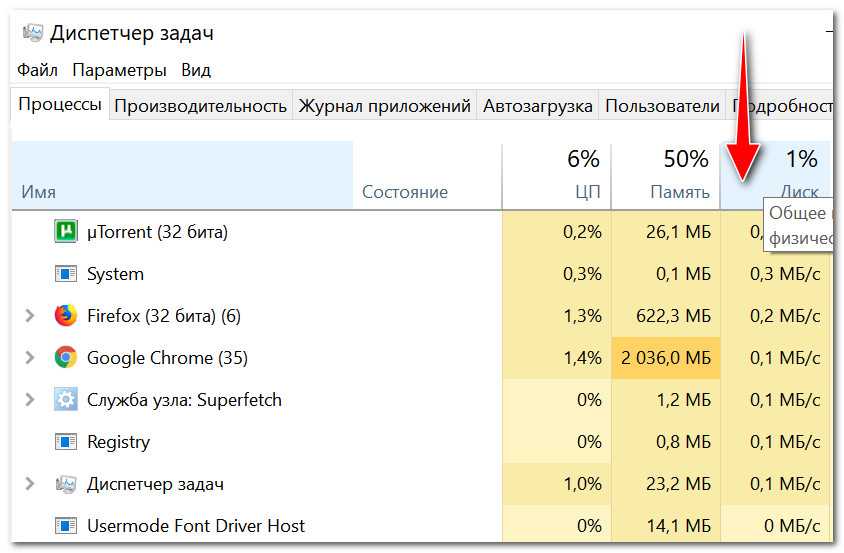Screen dimensions: 844x553
Task: Switch to the Производительность tab
Action: [200, 106]
